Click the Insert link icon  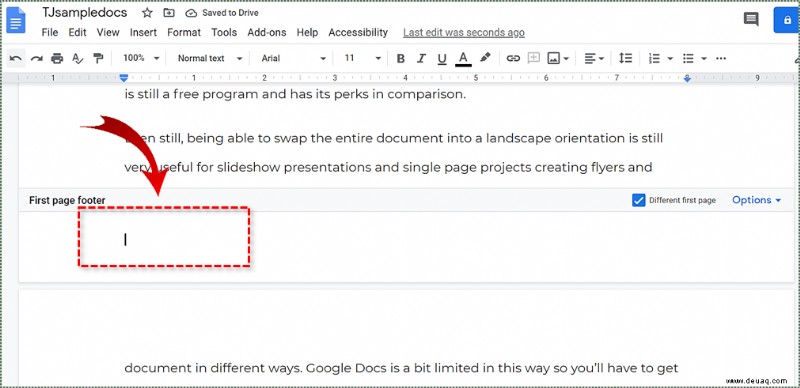[513, 58]
